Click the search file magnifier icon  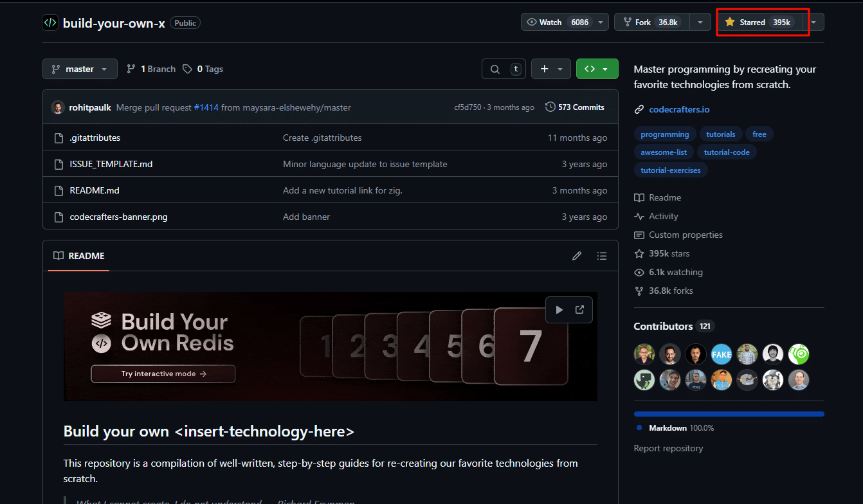tap(495, 69)
